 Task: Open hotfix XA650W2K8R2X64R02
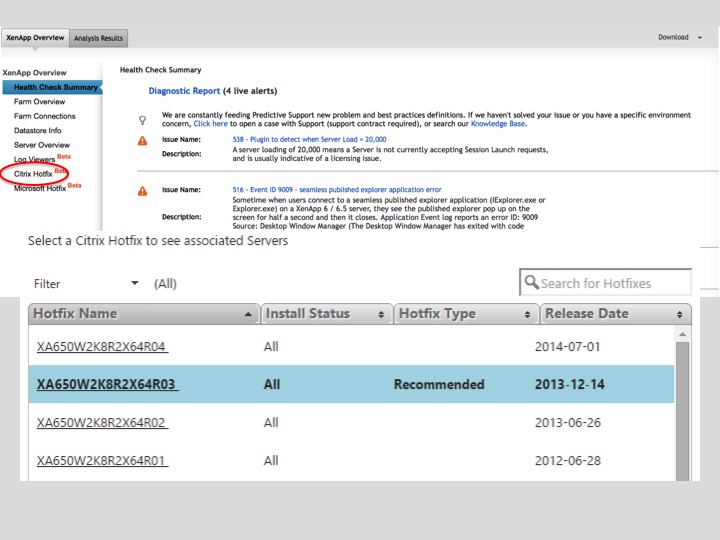point(102,422)
